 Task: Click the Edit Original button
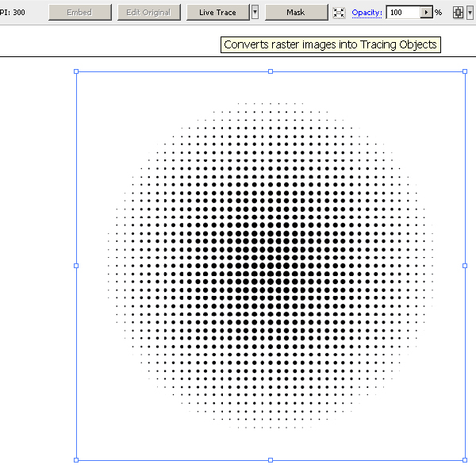point(149,13)
